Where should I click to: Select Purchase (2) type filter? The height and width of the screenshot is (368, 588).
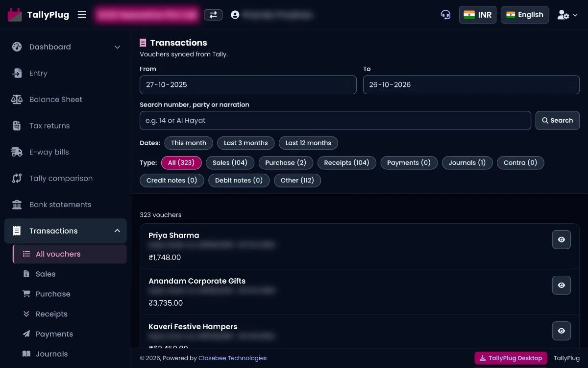(x=286, y=162)
